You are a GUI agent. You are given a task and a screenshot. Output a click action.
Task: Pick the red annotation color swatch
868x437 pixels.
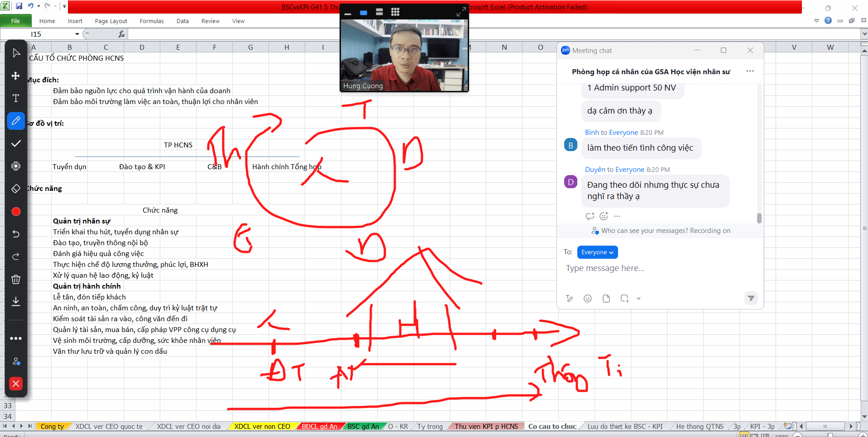(16, 212)
